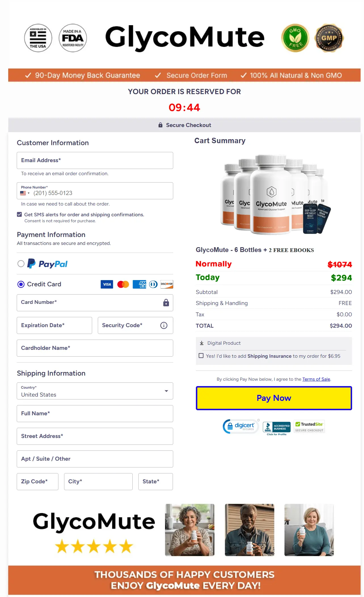Click the Made in FDA Registered Facility badge
364x597 pixels.
point(73,38)
